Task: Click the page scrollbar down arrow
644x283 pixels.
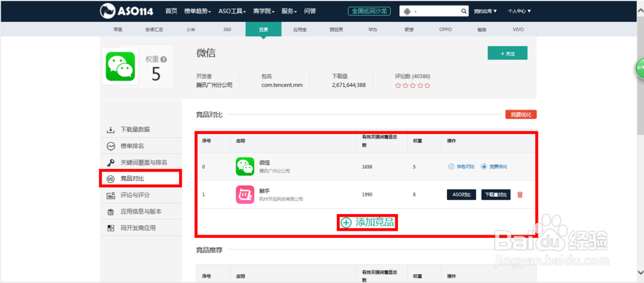Action: point(640,272)
